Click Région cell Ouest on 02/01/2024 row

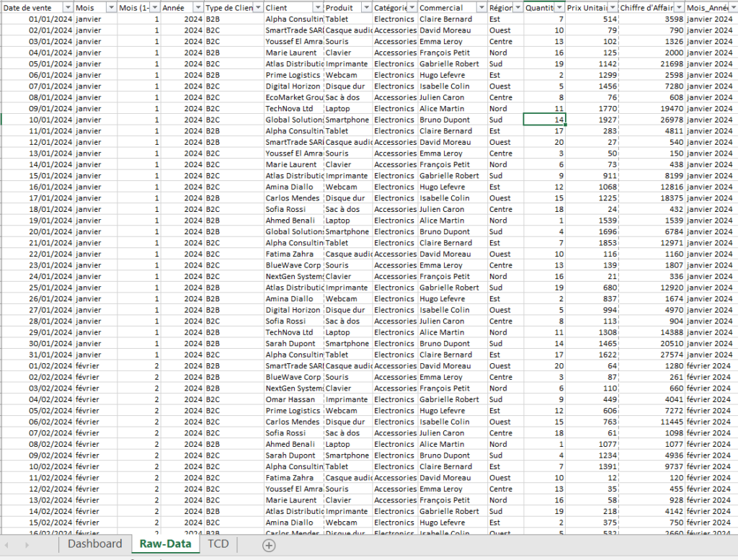tap(505, 30)
